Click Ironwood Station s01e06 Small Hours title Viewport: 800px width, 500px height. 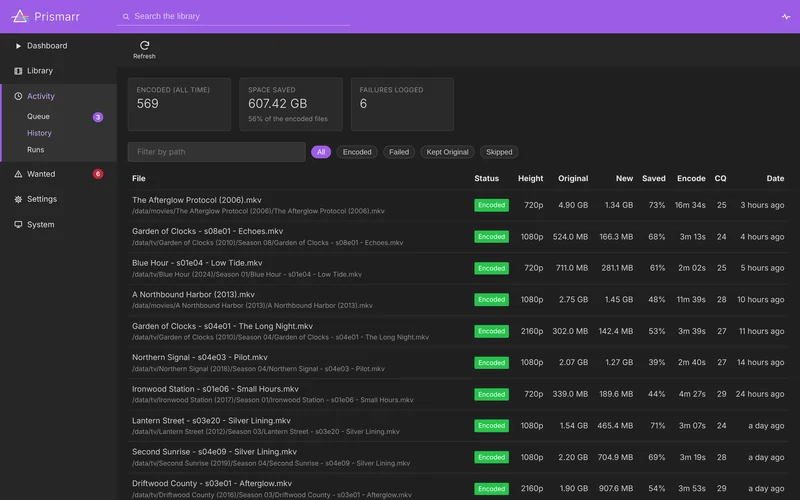coord(215,389)
